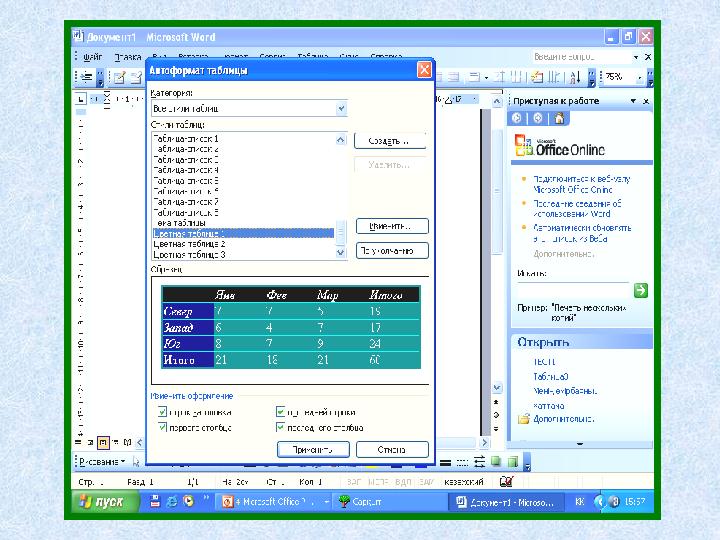Screen dimensions: 720x540
Task: Click the Искать search input field
Action: (x=573, y=290)
